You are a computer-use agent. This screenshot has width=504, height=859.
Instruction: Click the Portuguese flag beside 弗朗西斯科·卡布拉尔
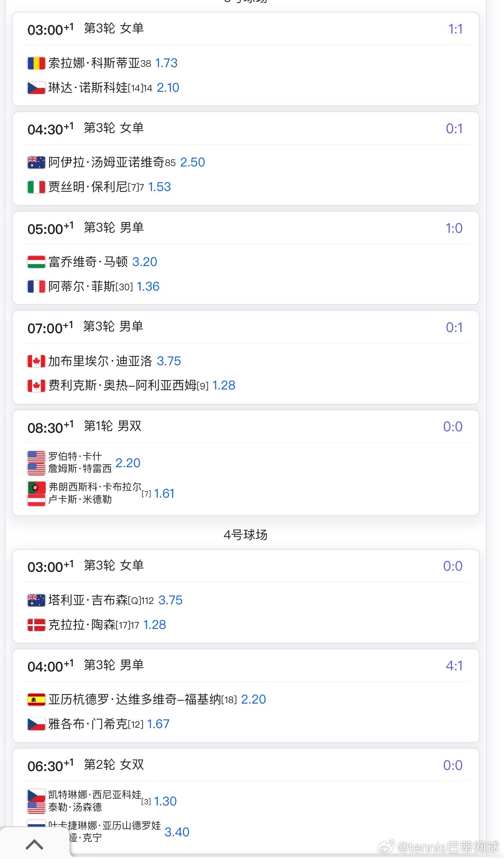click(36, 488)
